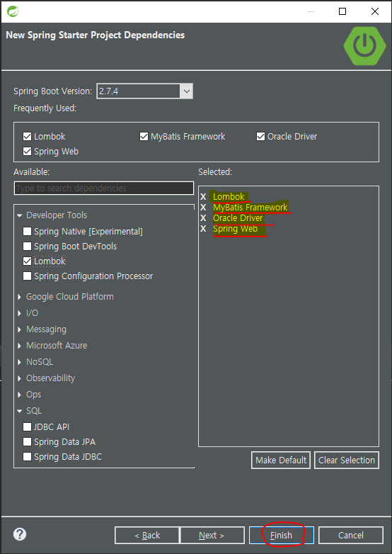
Task: Expand the I/O category
Action: [19, 313]
